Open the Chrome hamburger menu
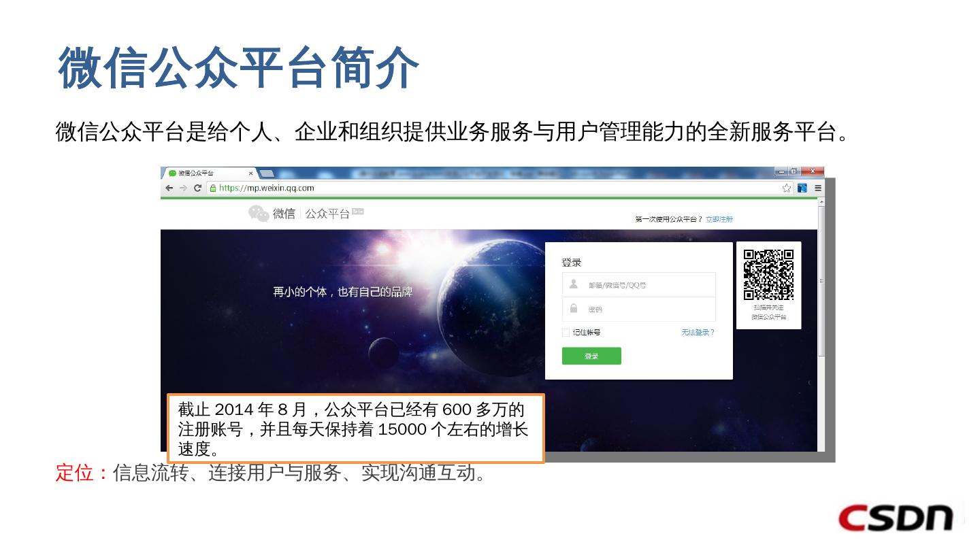 (818, 188)
